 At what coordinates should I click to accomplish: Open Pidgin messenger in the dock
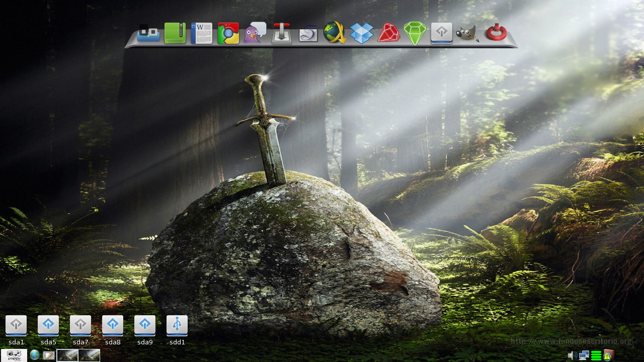click(x=255, y=33)
